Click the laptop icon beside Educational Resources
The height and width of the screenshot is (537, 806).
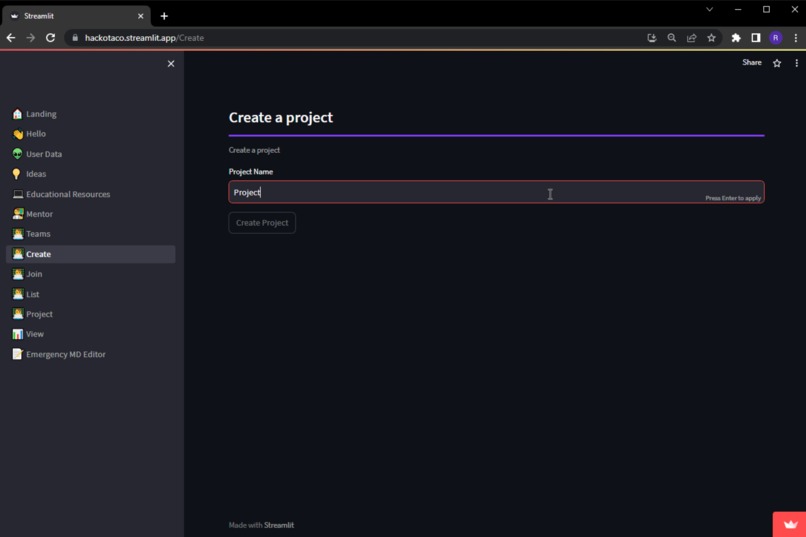coord(17,194)
